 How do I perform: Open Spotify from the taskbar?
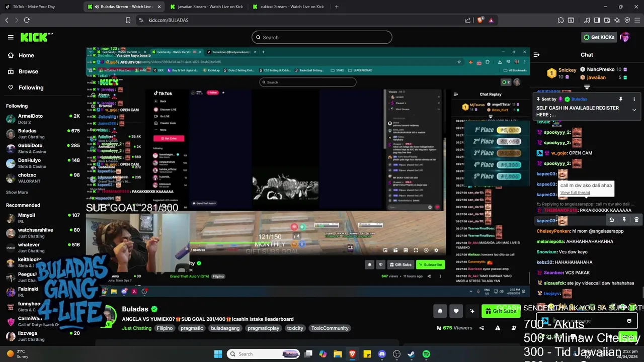(x=426, y=354)
